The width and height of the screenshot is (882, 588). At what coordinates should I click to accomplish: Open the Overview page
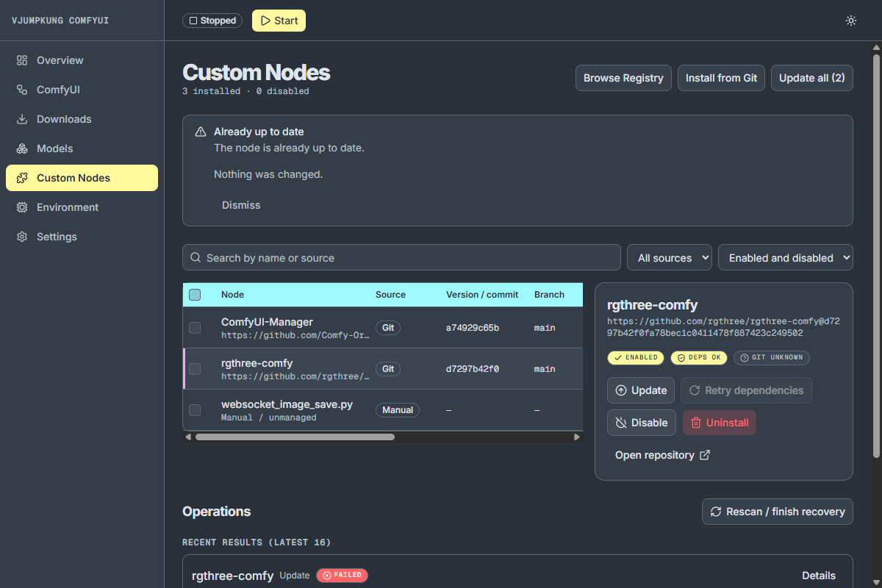[x=82, y=60]
